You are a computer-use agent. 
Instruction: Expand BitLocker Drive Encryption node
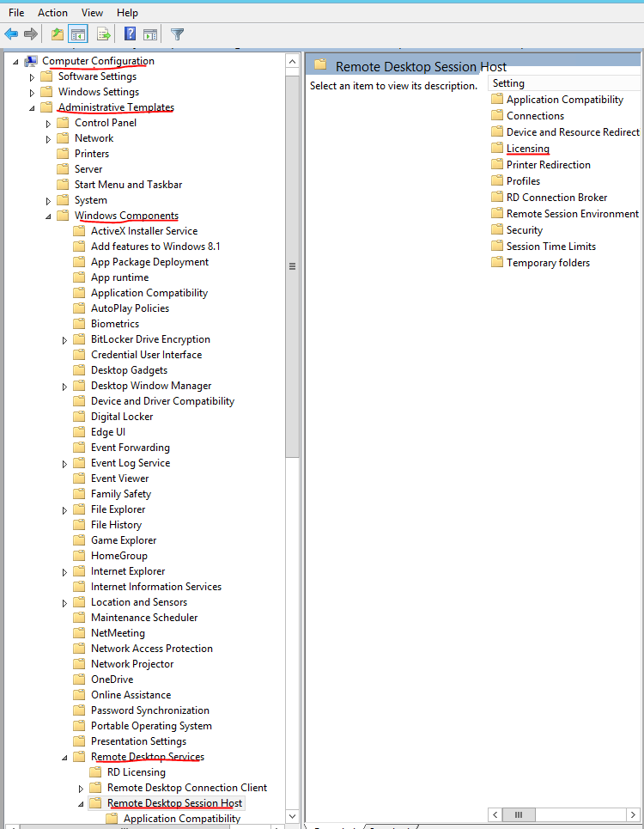[64, 340]
